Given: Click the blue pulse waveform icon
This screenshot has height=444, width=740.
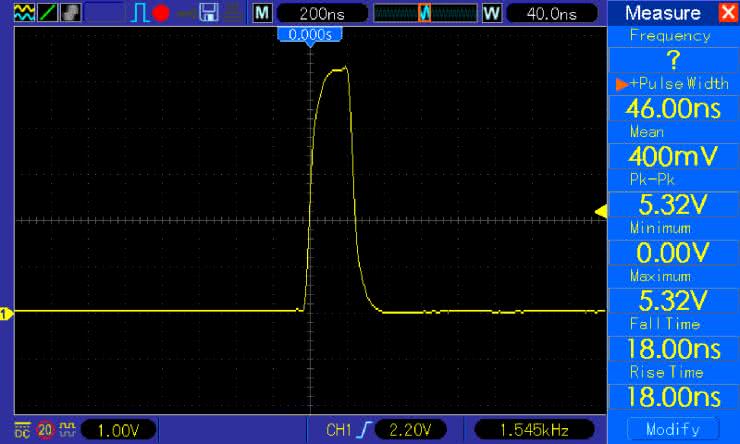Looking at the screenshot, I should pos(140,14).
